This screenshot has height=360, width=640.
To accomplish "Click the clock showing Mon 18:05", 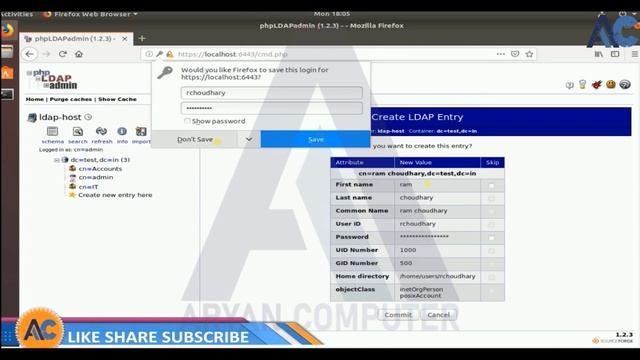I will click(x=331, y=14).
